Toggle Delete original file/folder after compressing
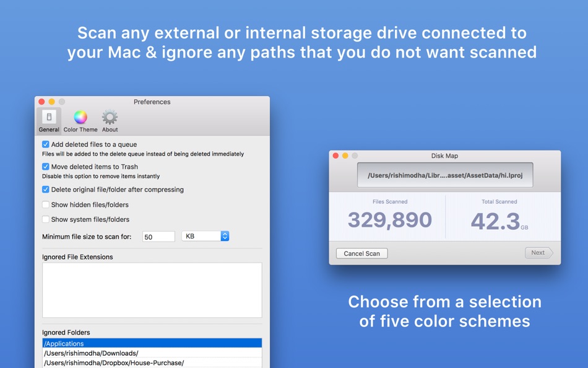588x368 pixels. 46,189
